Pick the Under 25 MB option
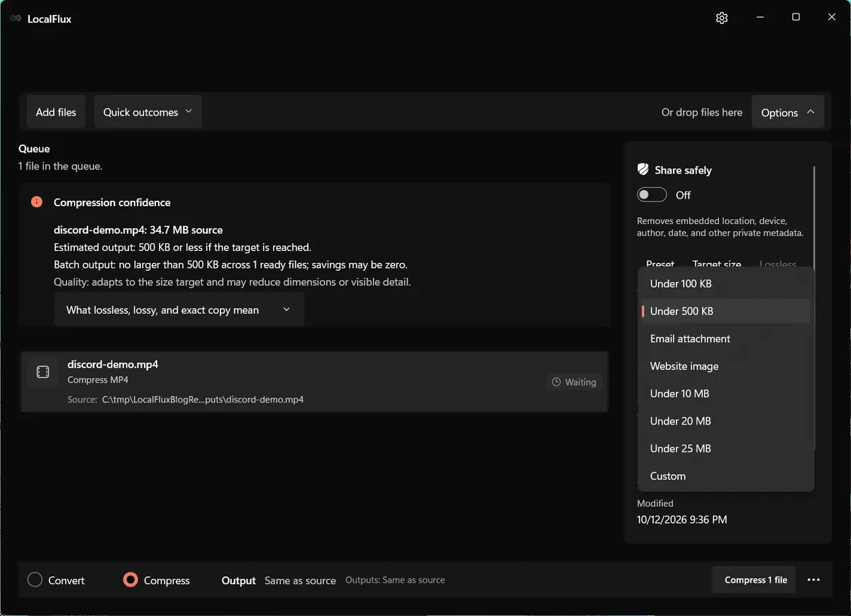The height and width of the screenshot is (616, 851). click(x=725, y=449)
